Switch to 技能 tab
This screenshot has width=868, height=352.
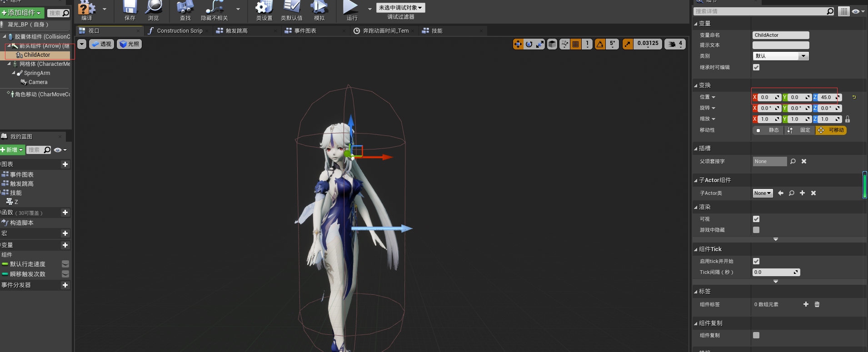452,30
